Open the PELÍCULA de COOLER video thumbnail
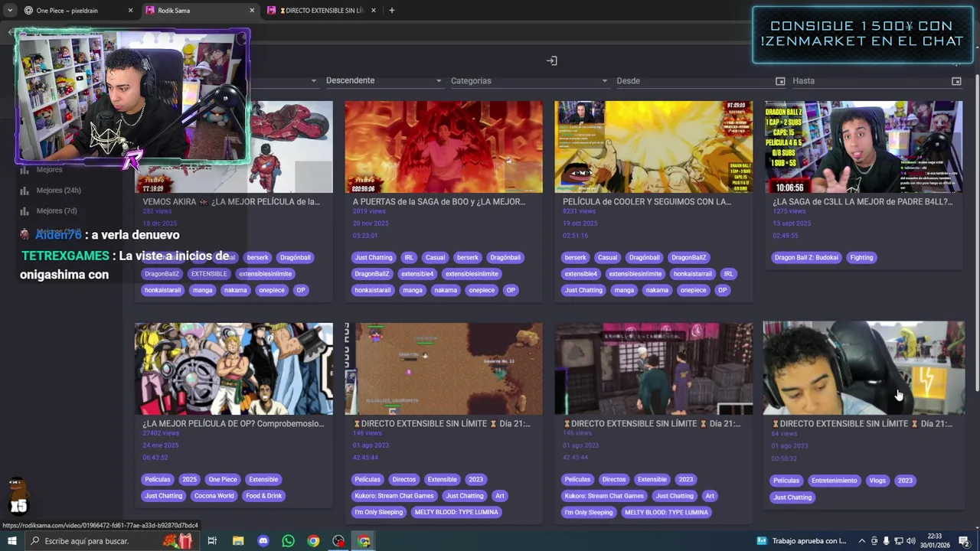Viewport: 980px width, 551px height. click(x=653, y=147)
